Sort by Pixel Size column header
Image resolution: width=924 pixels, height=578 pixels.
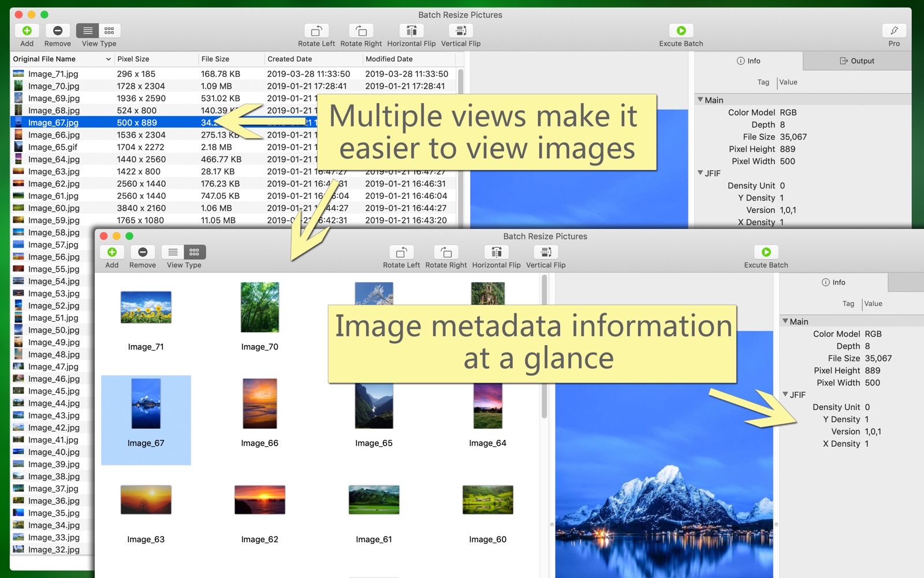133,59
